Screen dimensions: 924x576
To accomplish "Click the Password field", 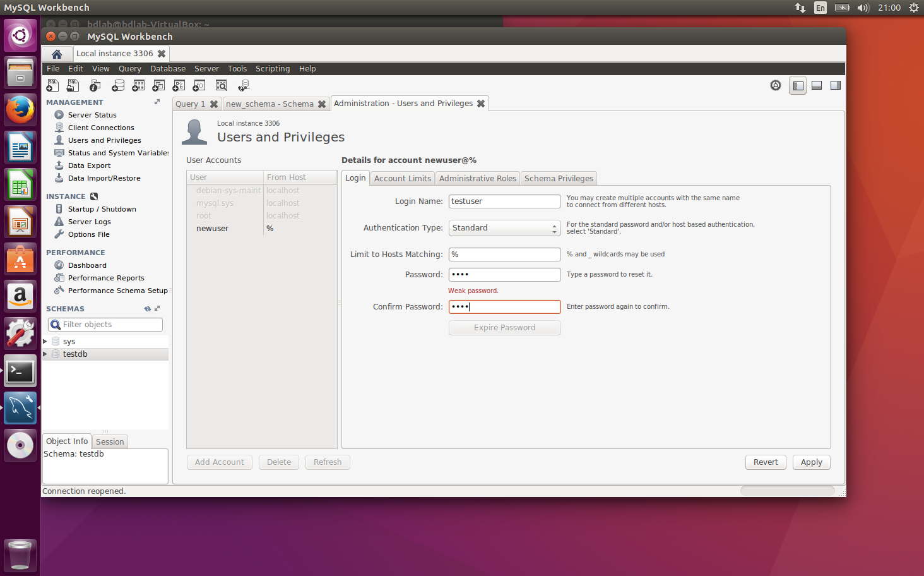I will pyautogui.click(x=504, y=275).
